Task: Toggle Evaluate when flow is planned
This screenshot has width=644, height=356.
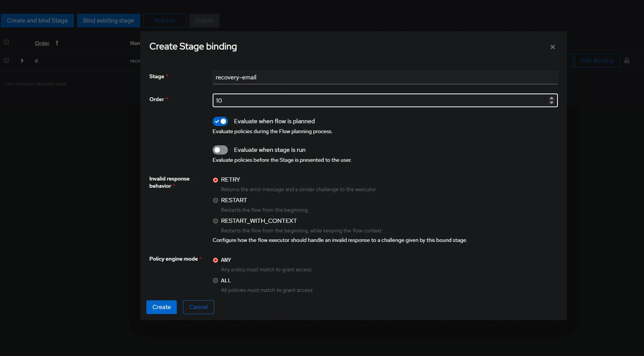Action: tap(220, 121)
